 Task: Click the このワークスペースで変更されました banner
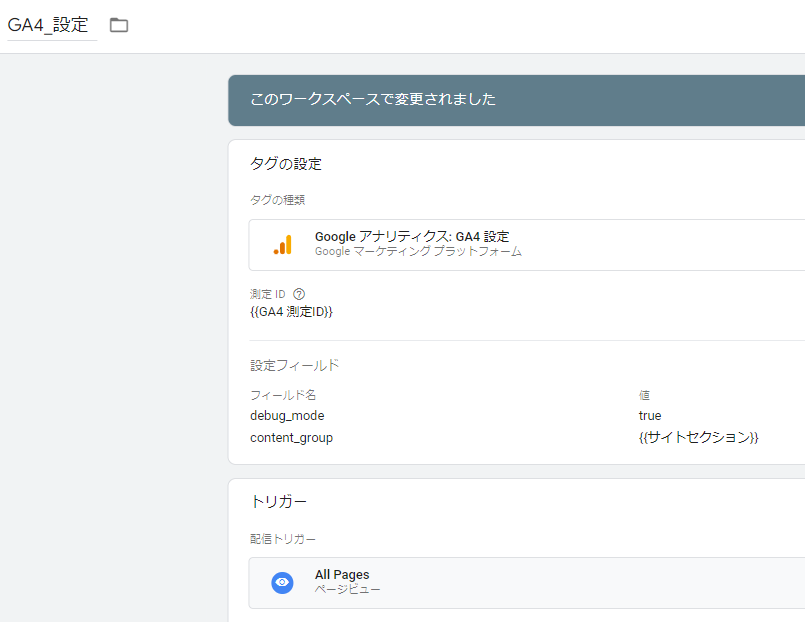[516, 100]
